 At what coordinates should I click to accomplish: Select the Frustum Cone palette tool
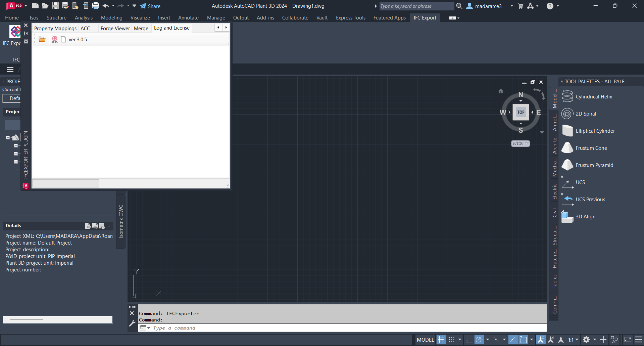(591, 148)
